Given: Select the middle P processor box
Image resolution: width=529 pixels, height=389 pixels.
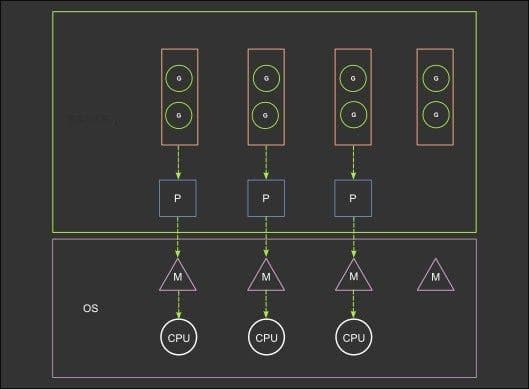Looking at the screenshot, I should pos(266,198).
